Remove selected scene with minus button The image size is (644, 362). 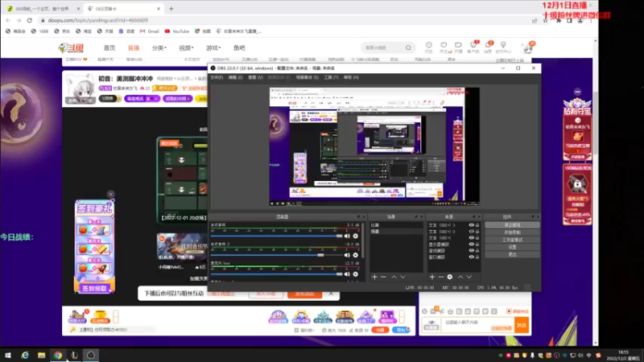[x=383, y=277]
